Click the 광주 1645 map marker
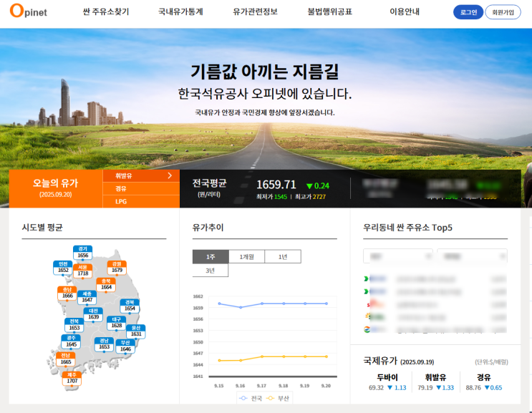532x413 pixels. (71, 341)
